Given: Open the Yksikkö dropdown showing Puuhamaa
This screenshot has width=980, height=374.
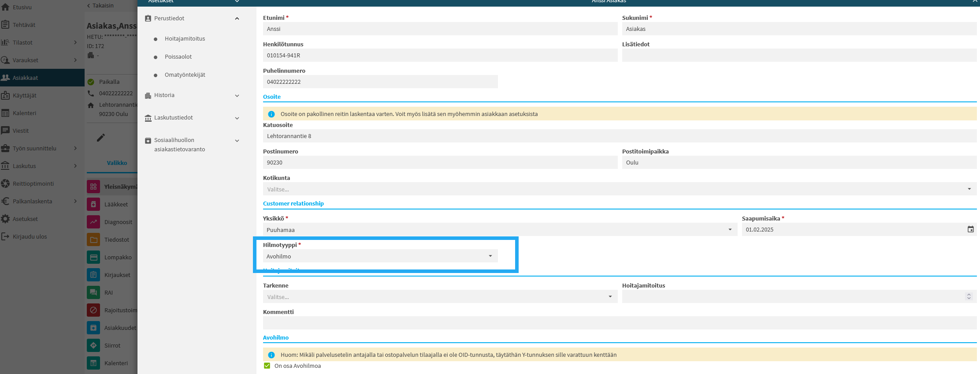Looking at the screenshot, I should 500,230.
